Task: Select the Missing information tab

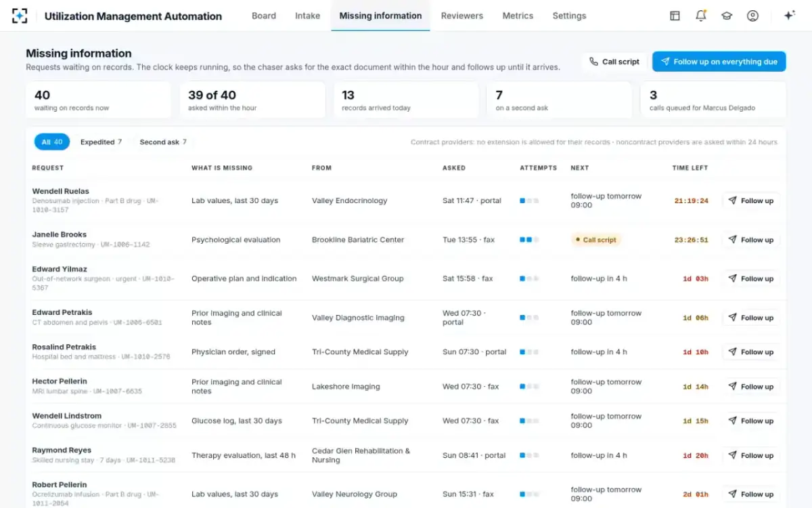Action: (x=380, y=16)
